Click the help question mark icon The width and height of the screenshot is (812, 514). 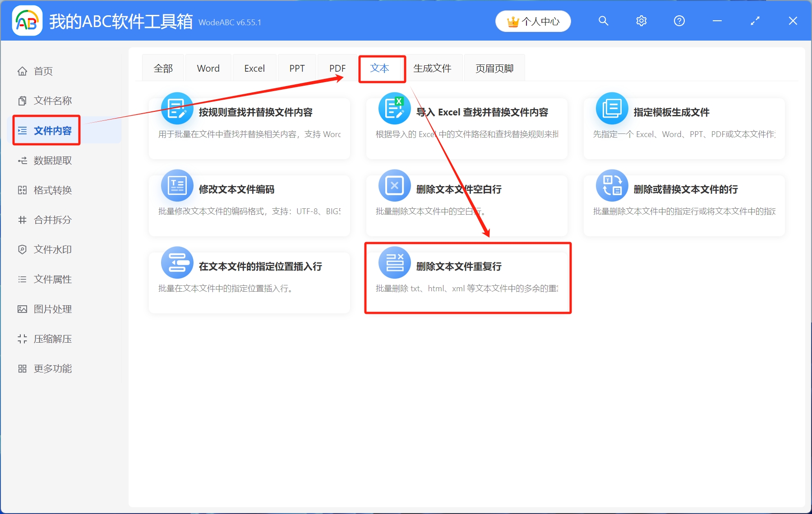tap(679, 21)
